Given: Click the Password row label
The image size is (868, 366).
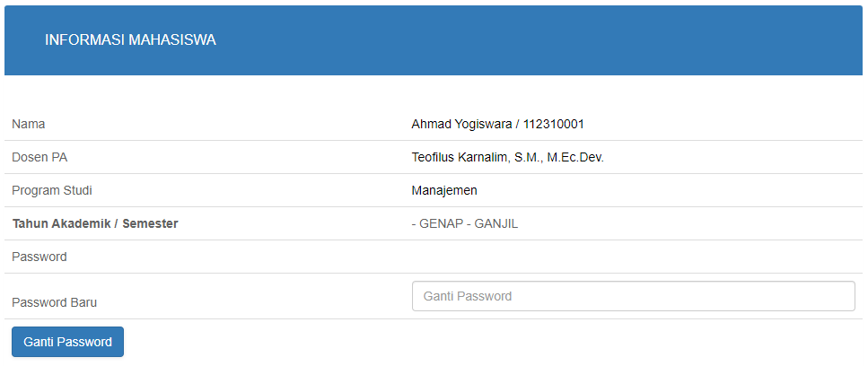Looking at the screenshot, I should (39, 257).
